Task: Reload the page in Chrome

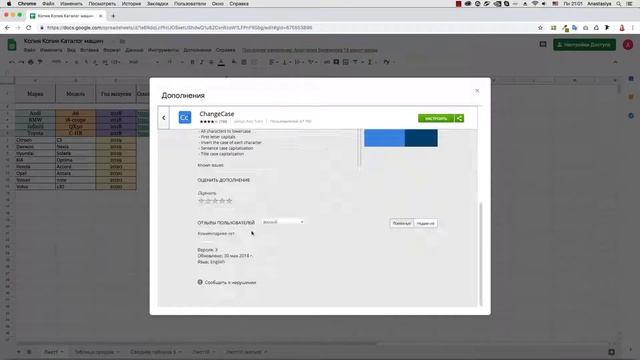Action: point(29,28)
